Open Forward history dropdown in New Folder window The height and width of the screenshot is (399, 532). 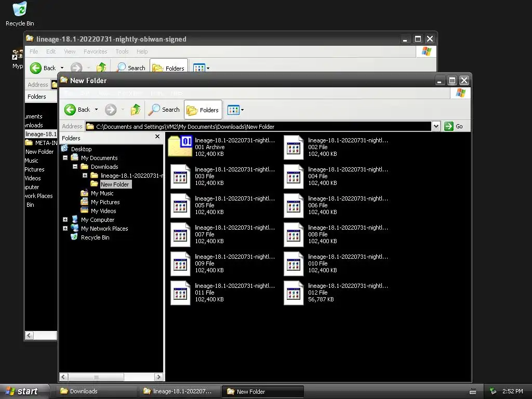point(123,110)
